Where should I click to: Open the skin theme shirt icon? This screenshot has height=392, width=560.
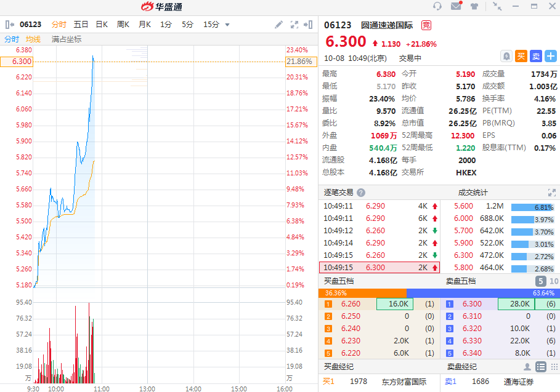(x=474, y=6)
